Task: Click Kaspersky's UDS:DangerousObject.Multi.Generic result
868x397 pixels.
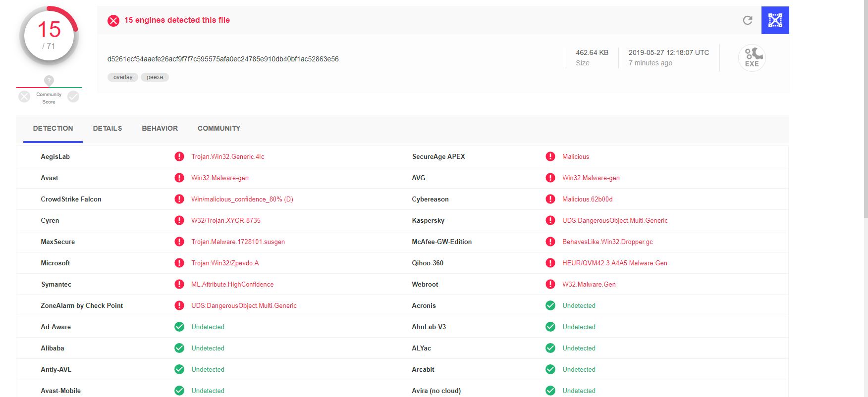Action: [x=615, y=220]
